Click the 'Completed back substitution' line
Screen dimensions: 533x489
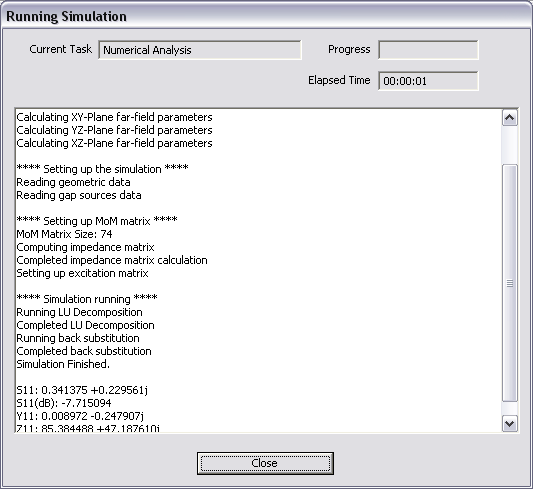coord(84,351)
